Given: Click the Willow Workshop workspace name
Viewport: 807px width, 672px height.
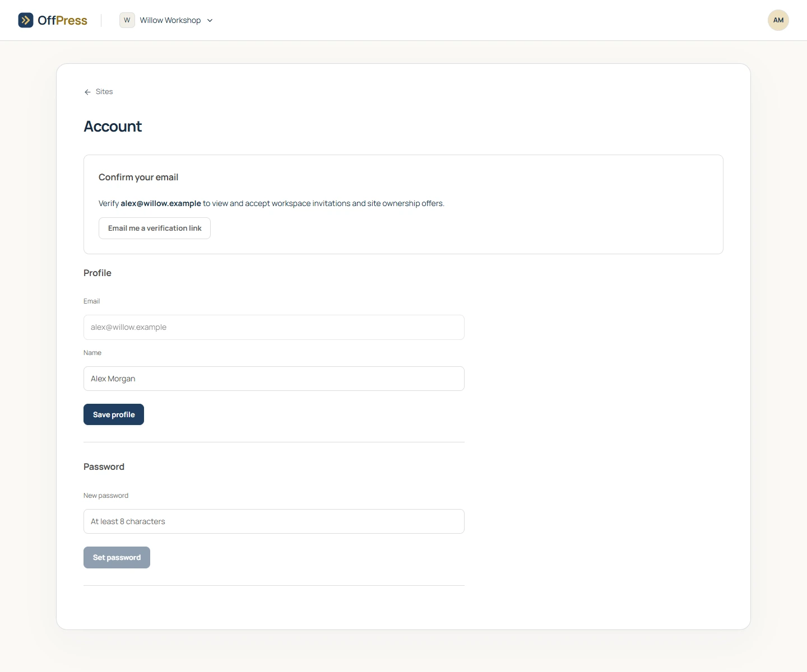Looking at the screenshot, I should tap(170, 20).
